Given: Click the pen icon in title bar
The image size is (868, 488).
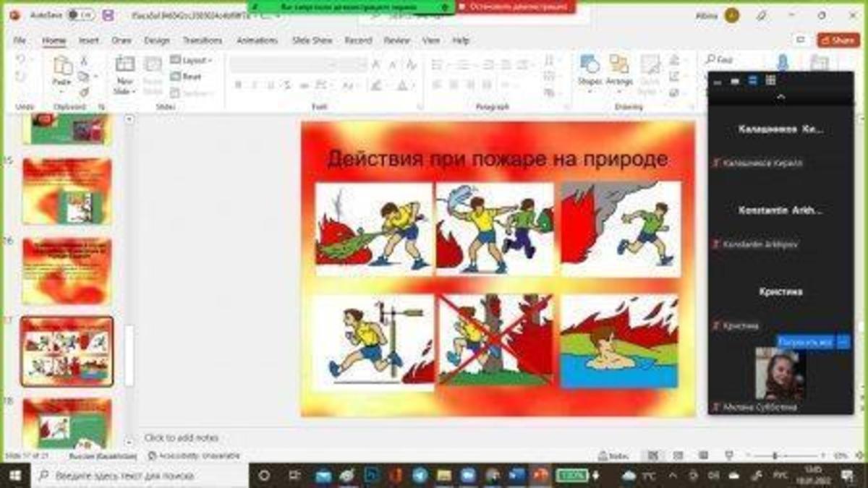Looking at the screenshot, I should (x=761, y=15).
